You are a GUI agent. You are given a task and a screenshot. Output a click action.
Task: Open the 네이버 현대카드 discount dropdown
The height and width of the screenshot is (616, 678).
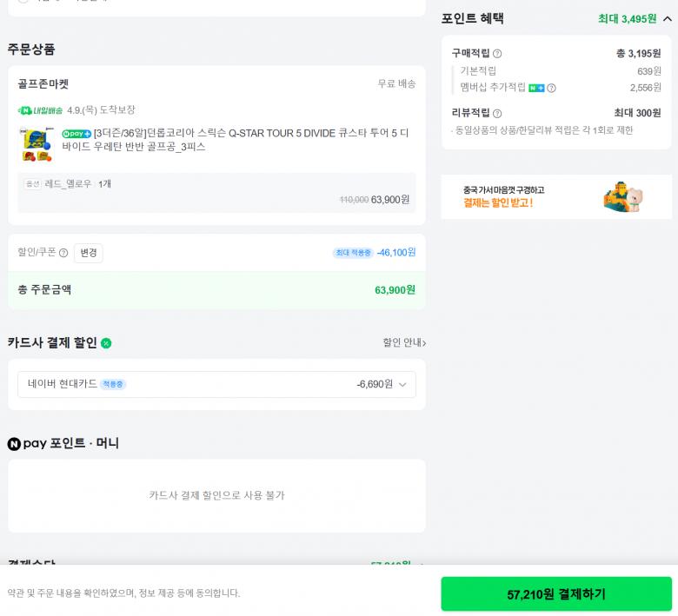[402, 384]
